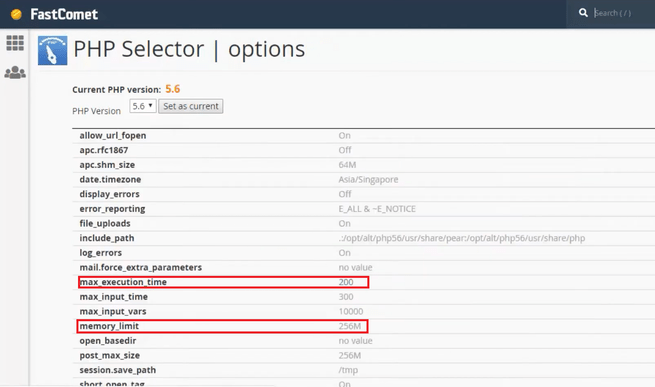Screen dimensions: 655x387
Task: Click the PHP Selector gauge icon
Action: pyautogui.click(x=52, y=51)
